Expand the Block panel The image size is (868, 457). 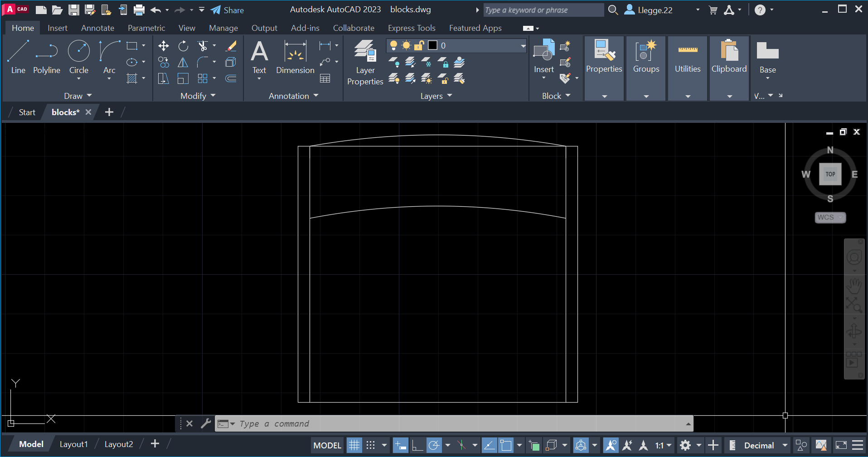(x=556, y=96)
